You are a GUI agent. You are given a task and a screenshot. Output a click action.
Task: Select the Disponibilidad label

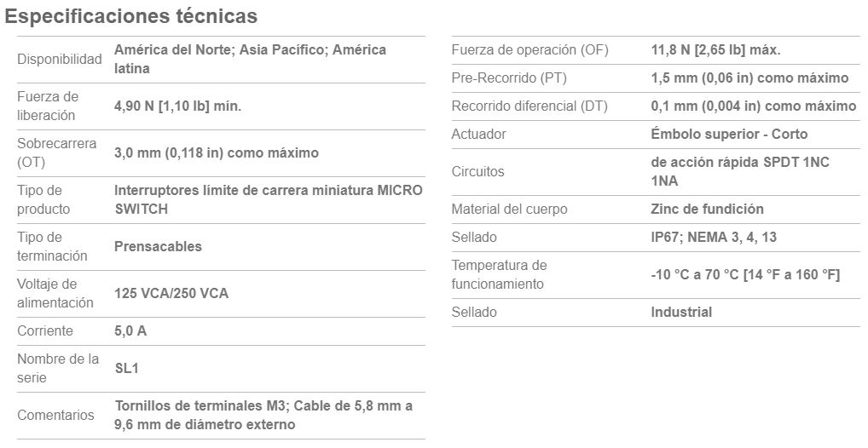click(60, 59)
